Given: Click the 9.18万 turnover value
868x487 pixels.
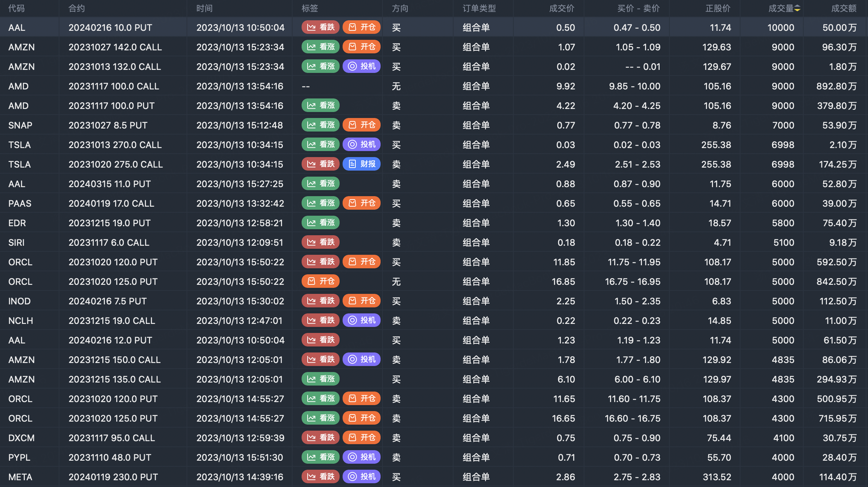Looking at the screenshot, I should click(843, 242).
